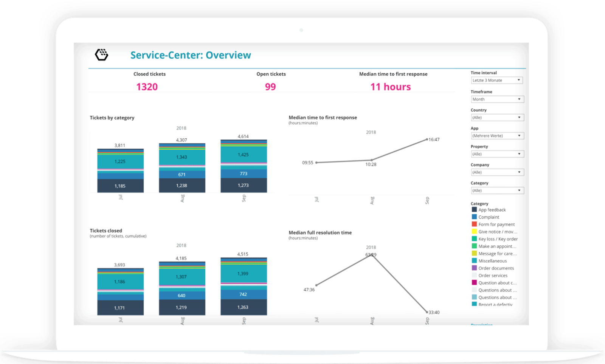Click the Median full resolution time title
The height and width of the screenshot is (364, 605).
[320, 233]
